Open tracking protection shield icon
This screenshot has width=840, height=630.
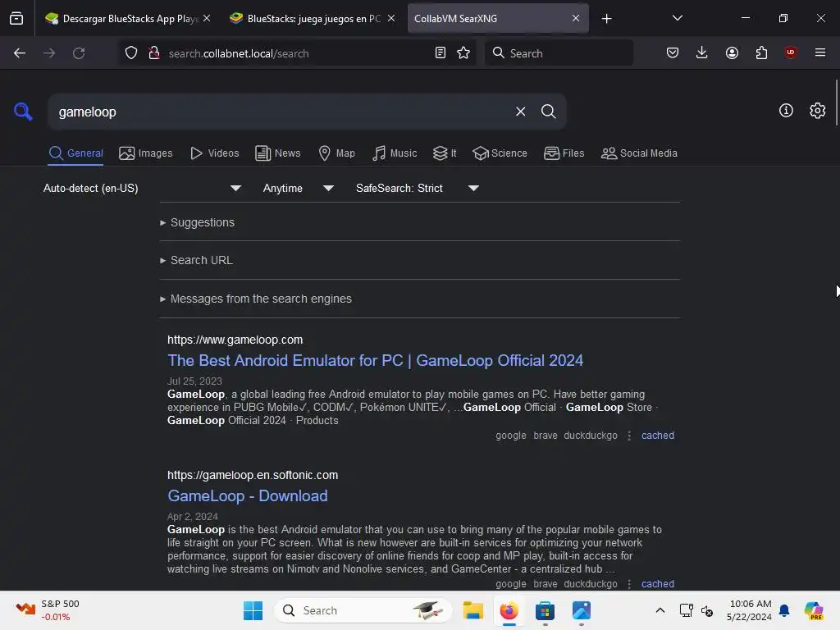[131, 53]
